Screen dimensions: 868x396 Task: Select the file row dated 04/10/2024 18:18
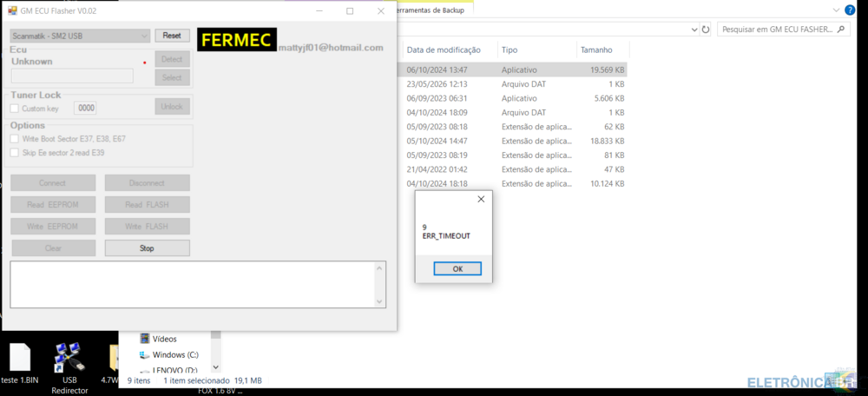tap(512, 183)
